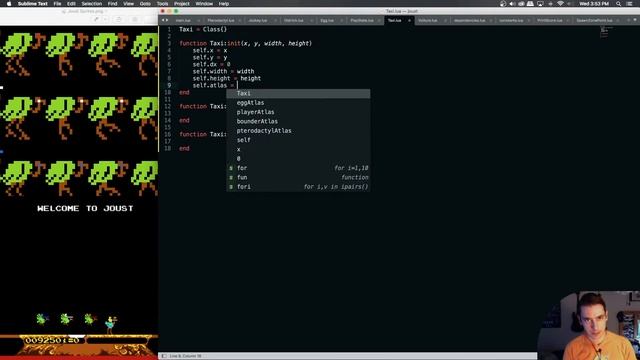This screenshot has width=640, height=360.
Task: Open the Project menu
Action: 182,4
